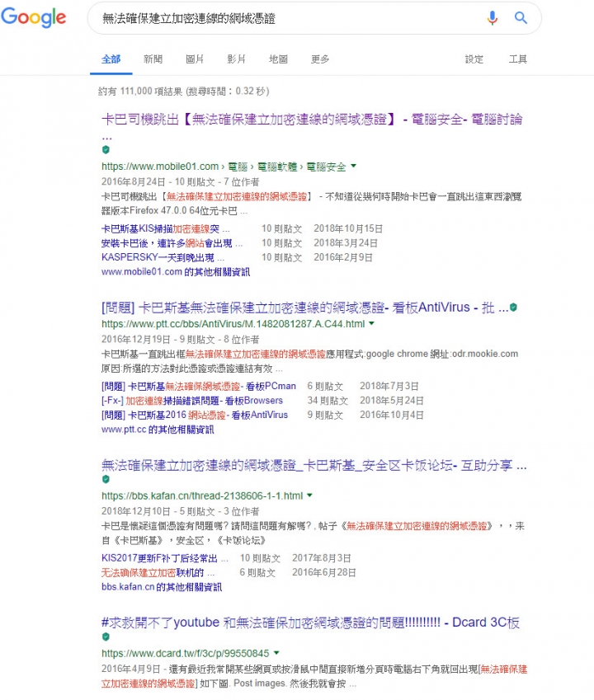
Task: Click the Google logo
Action: click(x=34, y=18)
